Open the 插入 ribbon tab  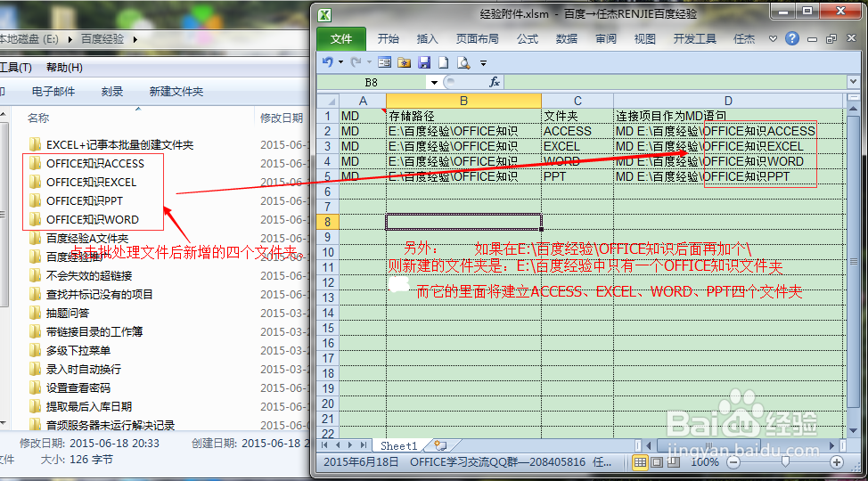coord(427,38)
